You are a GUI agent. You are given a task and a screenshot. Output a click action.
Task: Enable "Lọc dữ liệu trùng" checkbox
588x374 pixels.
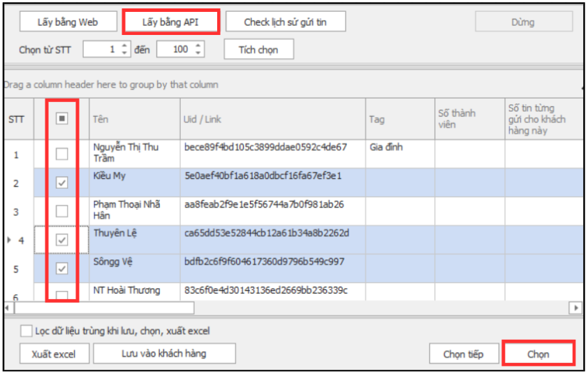point(27,331)
